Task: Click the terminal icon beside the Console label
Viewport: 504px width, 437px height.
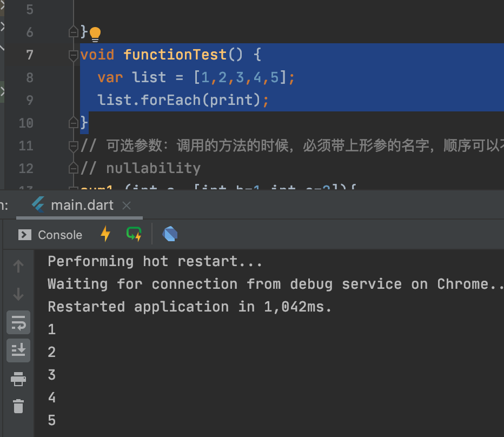Action: click(x=24, y=234)
